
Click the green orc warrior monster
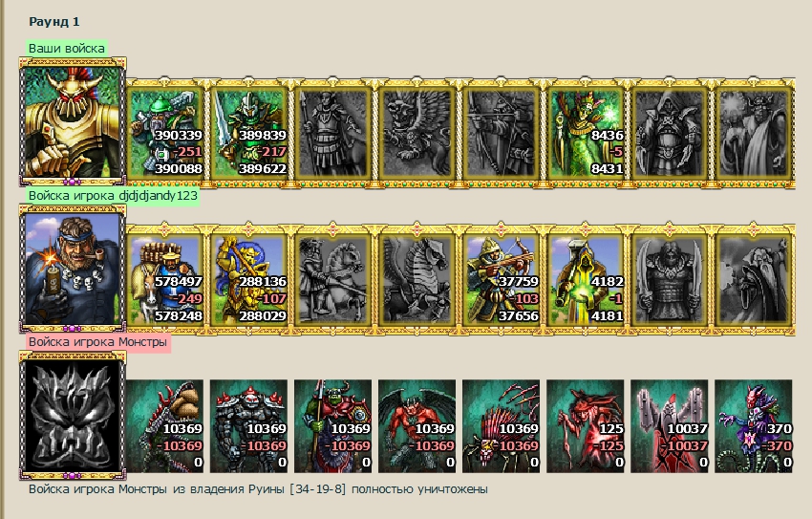tap(333, 425)
